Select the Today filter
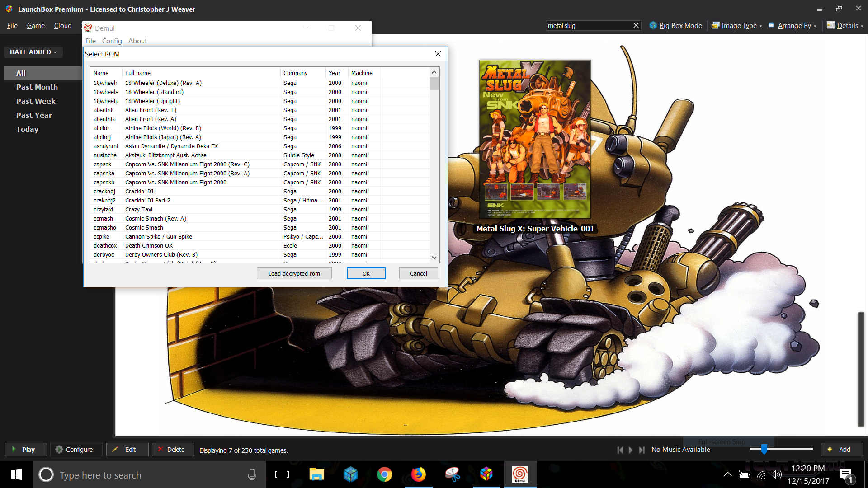 pos(27,129)
